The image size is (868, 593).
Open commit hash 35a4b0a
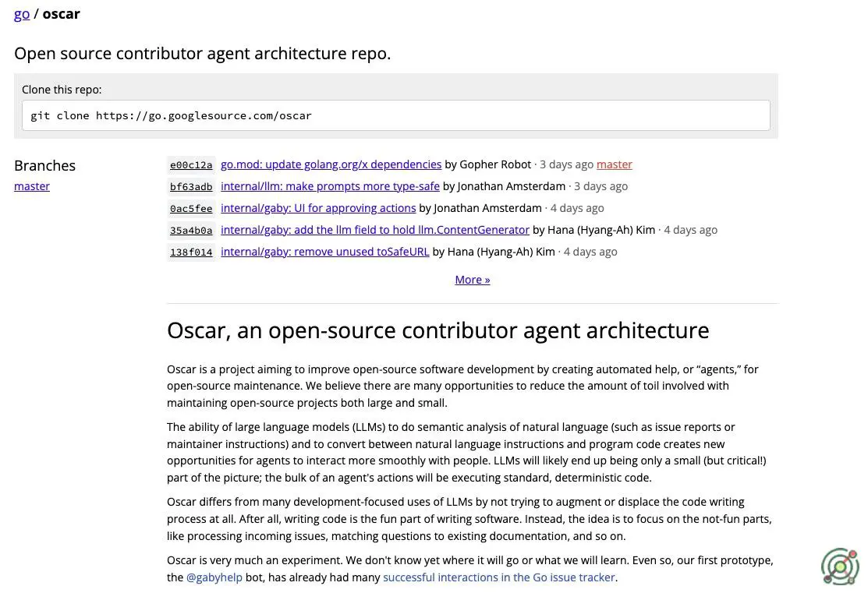[191, 230]
